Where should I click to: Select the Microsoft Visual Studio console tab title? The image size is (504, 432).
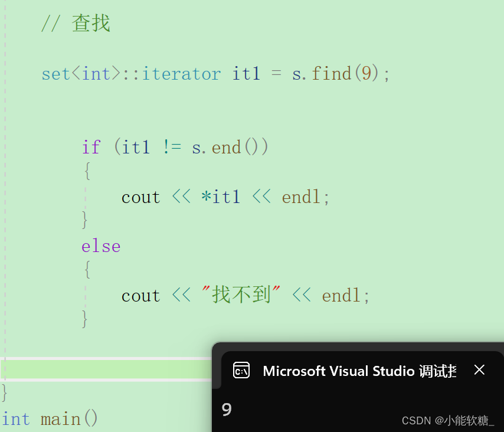[359, 371]
